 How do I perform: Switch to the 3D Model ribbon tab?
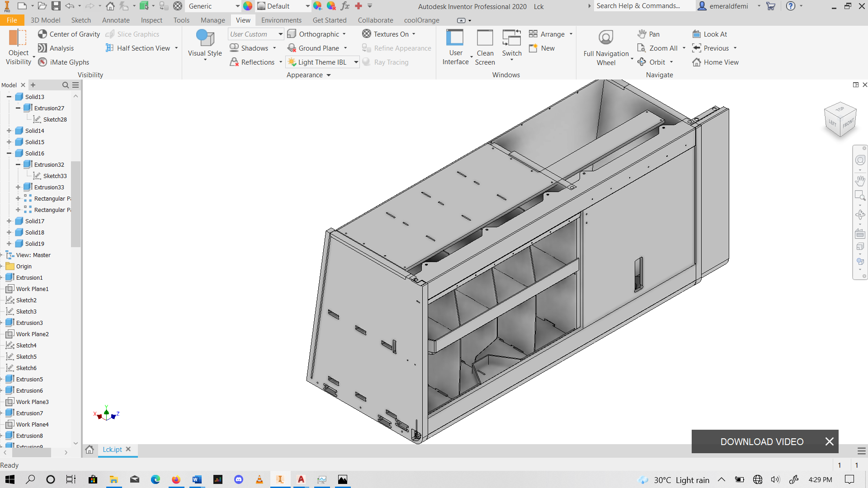coord(45,20)
